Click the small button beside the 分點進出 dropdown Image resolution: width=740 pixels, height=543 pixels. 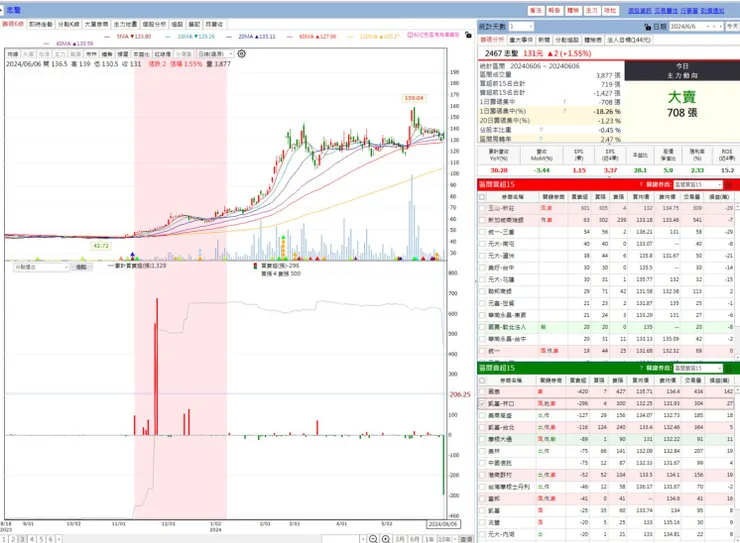pyautogui.click(x=81, y=267)
